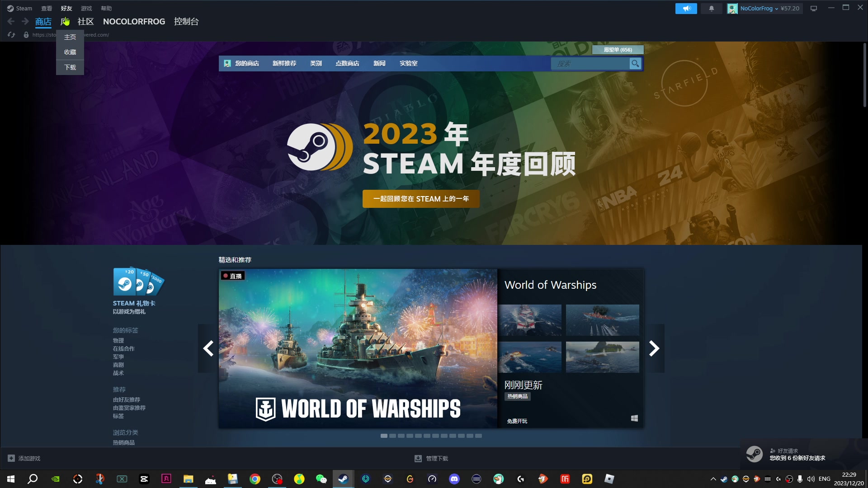Click the download icon beside 管理下载

coord(418,458)
